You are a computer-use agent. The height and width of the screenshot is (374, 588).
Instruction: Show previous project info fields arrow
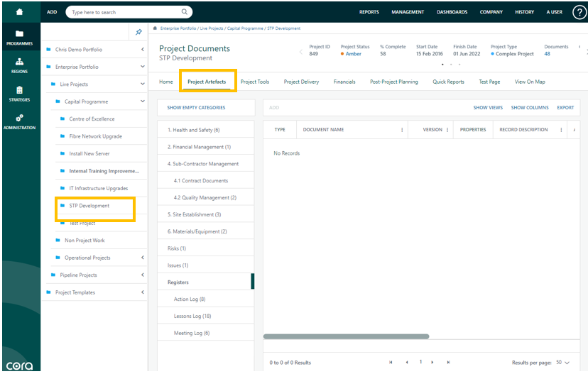point(301,52)
